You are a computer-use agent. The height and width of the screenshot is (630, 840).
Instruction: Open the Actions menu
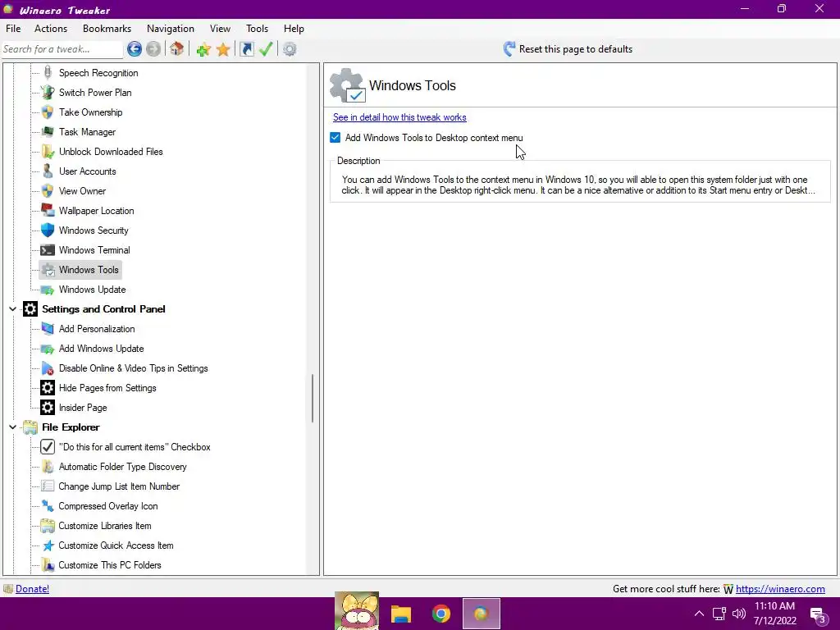pyautogui.click(x=51, y=29)
